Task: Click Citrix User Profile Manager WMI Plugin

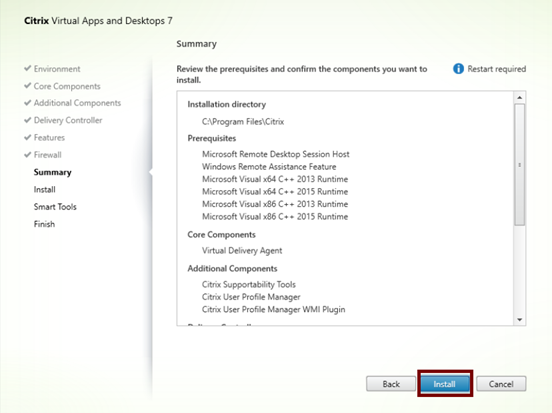Action: [274, 309]
